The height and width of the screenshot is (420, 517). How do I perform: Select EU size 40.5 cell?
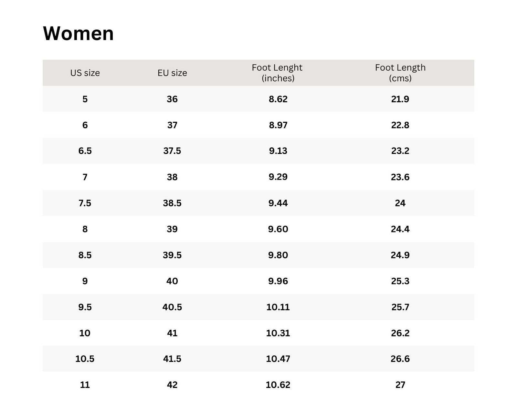click(172, 307)
